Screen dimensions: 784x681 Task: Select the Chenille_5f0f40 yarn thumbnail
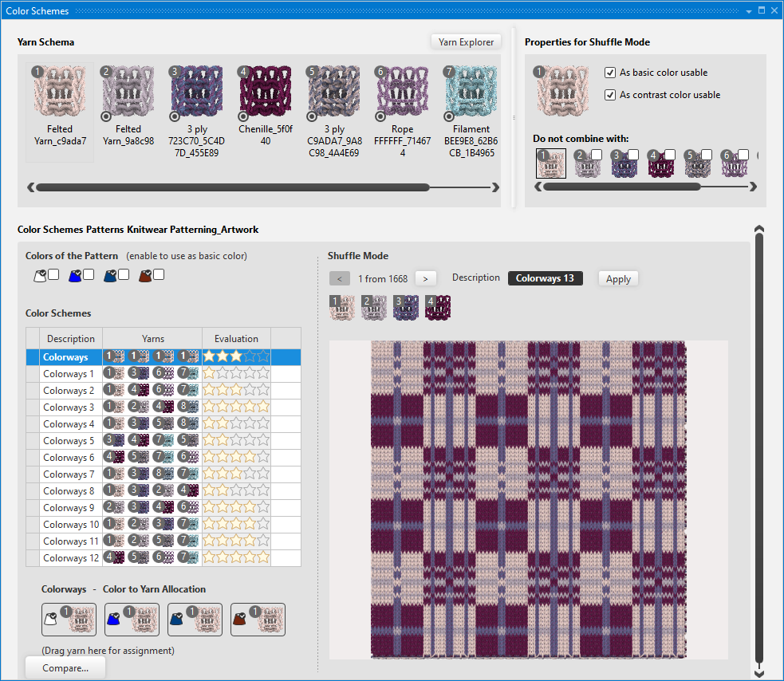(x=265, y=92)
